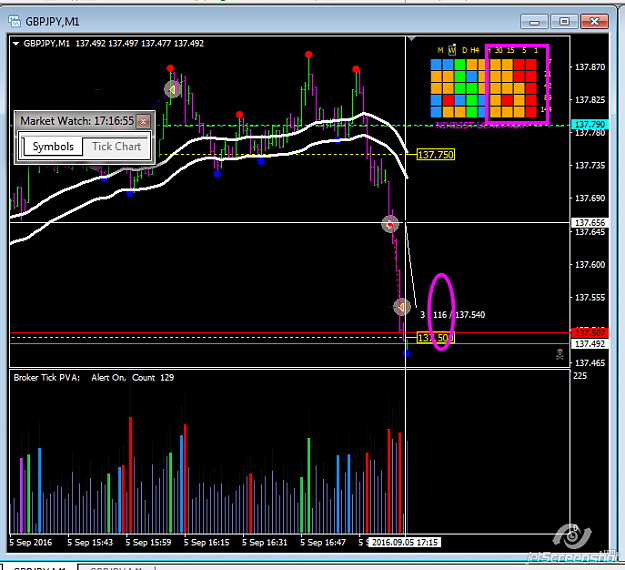Click the NIHILIST ULTRA ADX indicator label

(x=480, y=126)
